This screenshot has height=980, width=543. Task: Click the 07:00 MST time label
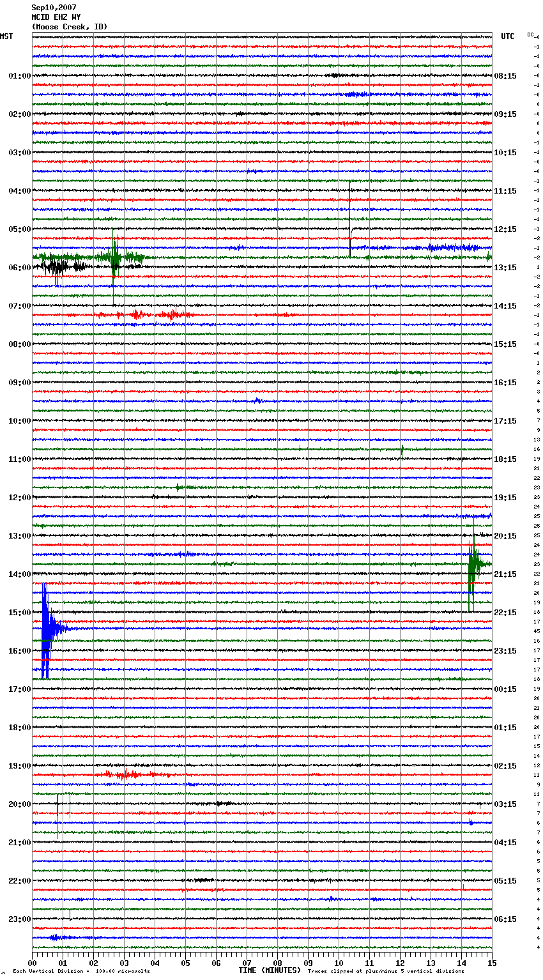coord(20,306)
